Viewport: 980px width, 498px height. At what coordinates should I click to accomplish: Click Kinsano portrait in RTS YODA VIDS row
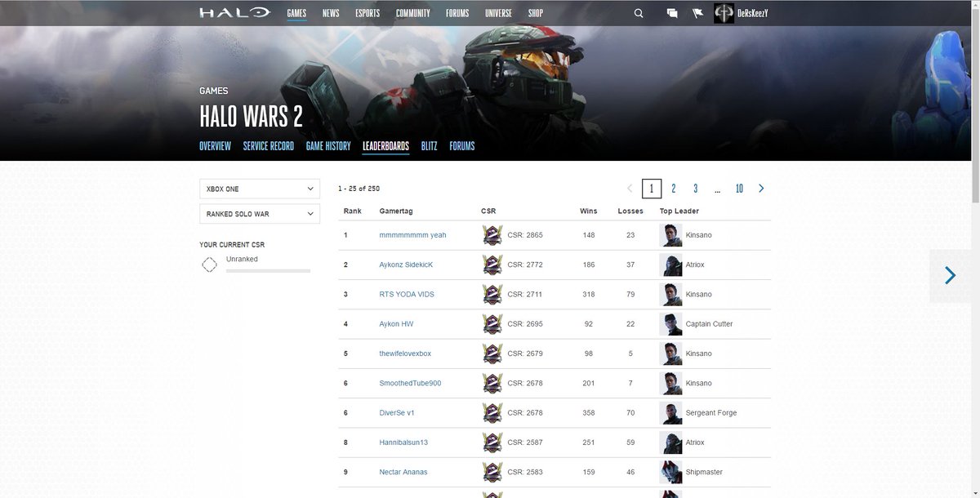(671, 294)
